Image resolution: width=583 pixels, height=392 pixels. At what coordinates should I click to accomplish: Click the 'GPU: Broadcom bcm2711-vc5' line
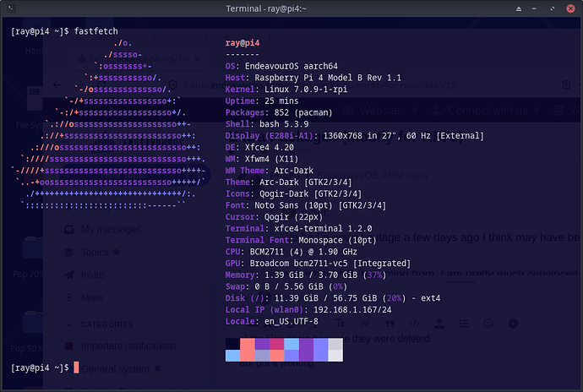(x=318, y=264)
